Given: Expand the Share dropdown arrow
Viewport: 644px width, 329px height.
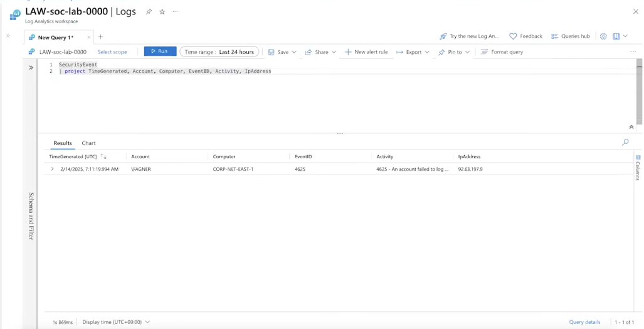Looking at the screenshot, I should (334, 52).
